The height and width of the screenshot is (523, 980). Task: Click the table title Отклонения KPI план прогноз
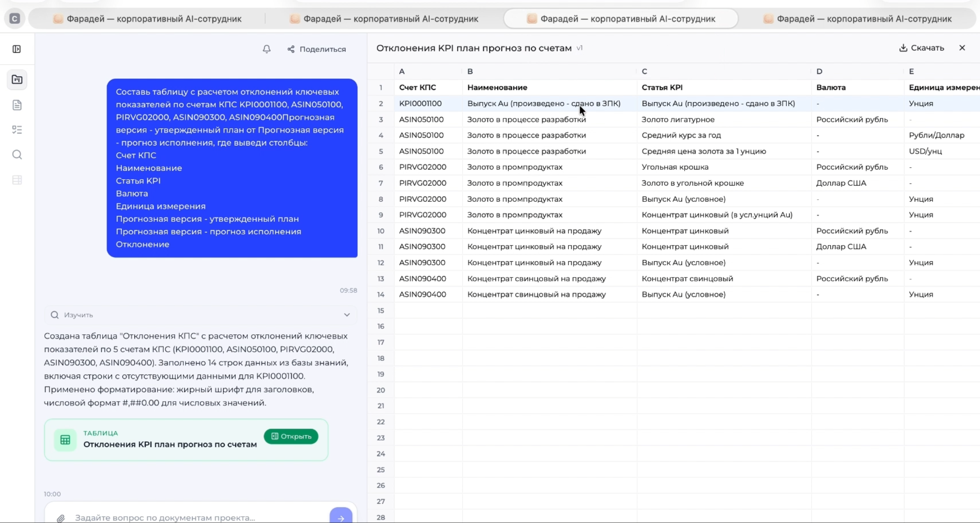pyautogui.click(x=474, y=48)
